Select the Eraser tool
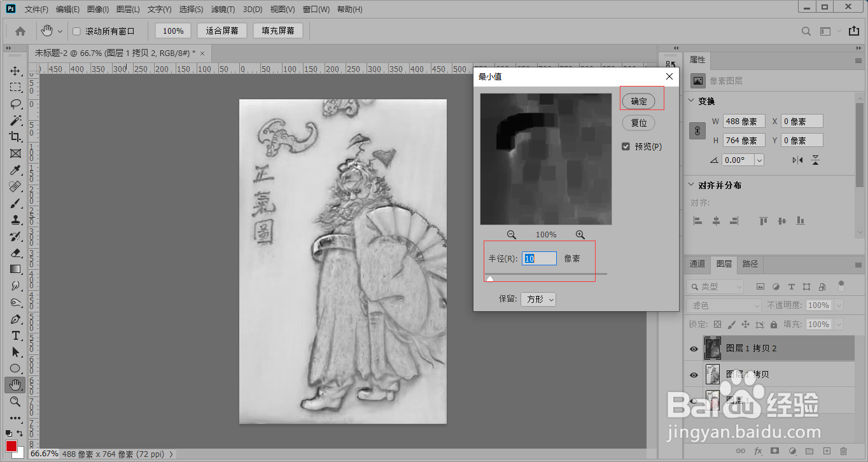Viewport: 868px width, 462px height. (15, 253)
